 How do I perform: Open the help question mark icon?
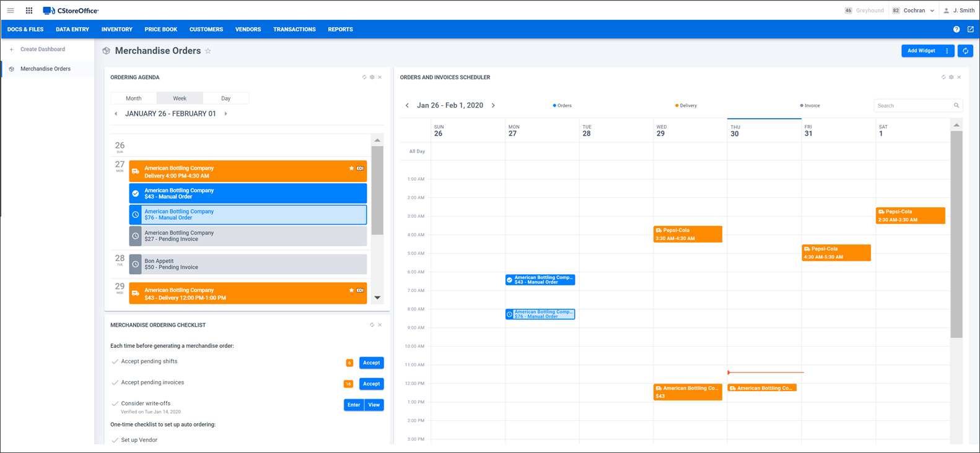coord(956,29)
